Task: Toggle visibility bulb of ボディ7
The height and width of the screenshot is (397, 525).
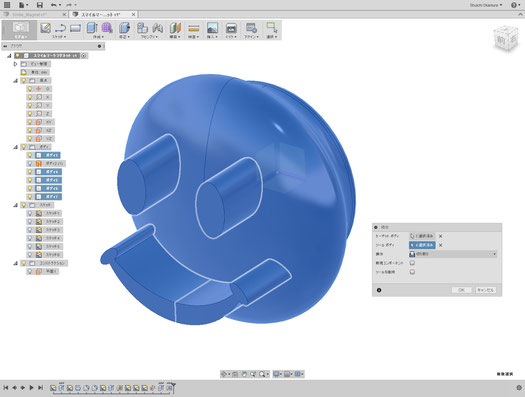Action: [x=30, y=196]
